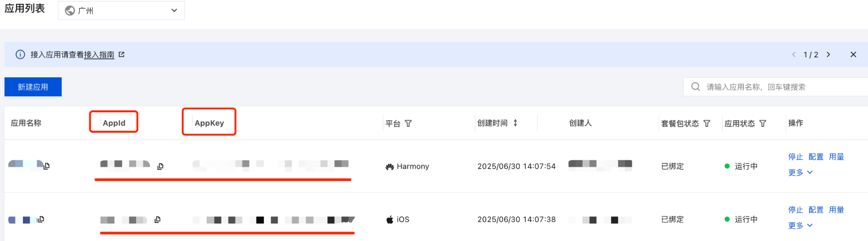Open the 套餐包状态 column filter
Screen dimensions: 868x241
click(x=706, y=123)
